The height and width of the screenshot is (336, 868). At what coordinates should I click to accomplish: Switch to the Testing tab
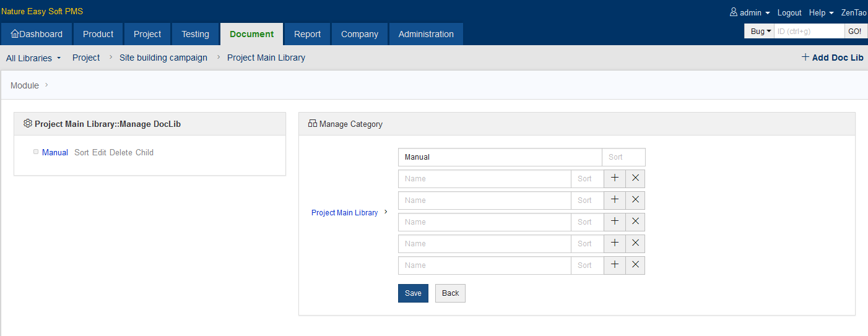[x=195, y=34]
